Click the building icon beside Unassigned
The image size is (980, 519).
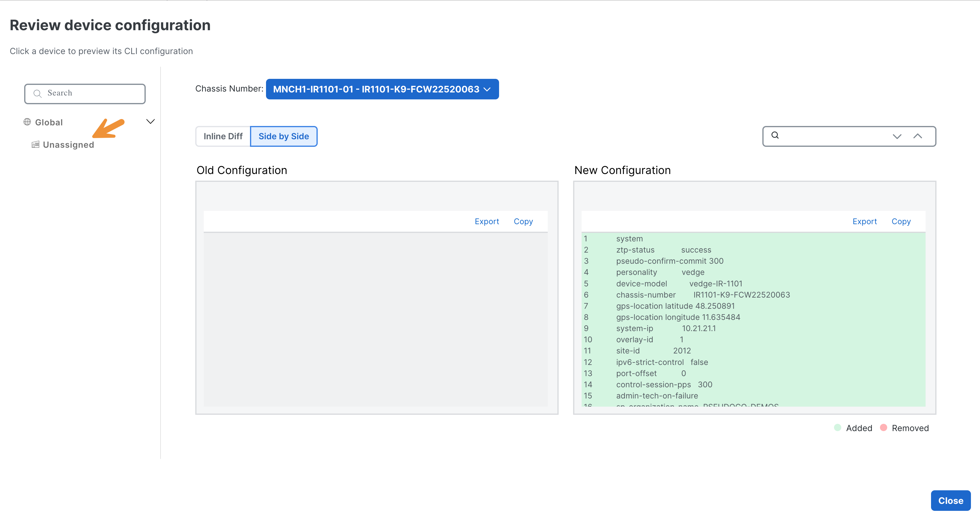pyautogui.click(x=35, y=144)
